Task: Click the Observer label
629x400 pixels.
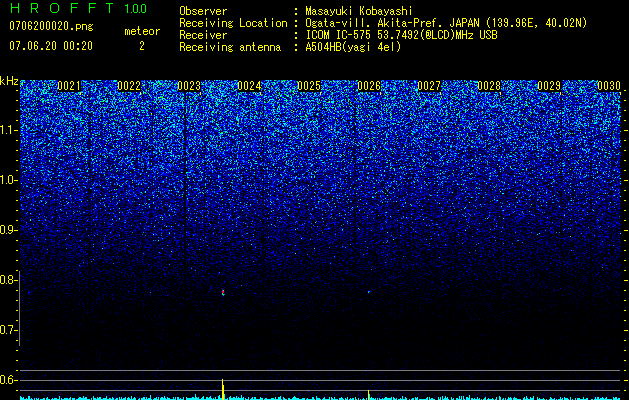Action: pyautogui.click(x=203, y=11)
